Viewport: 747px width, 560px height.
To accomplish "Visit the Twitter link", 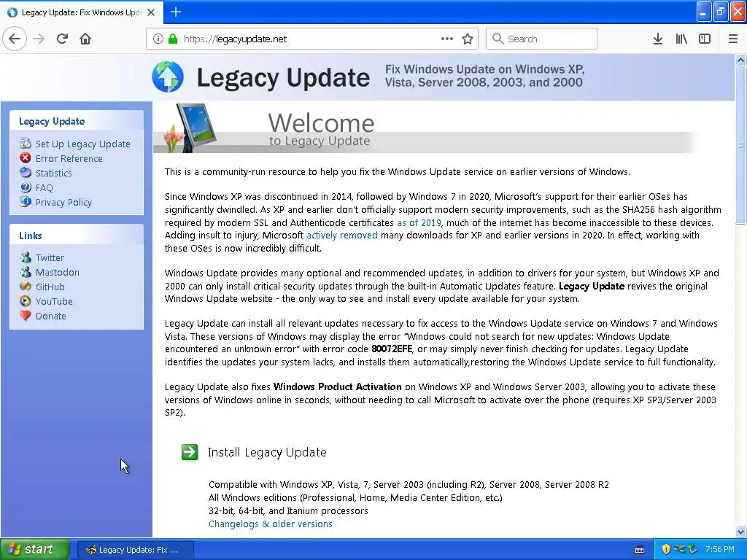I will click(x=50, y=257).
